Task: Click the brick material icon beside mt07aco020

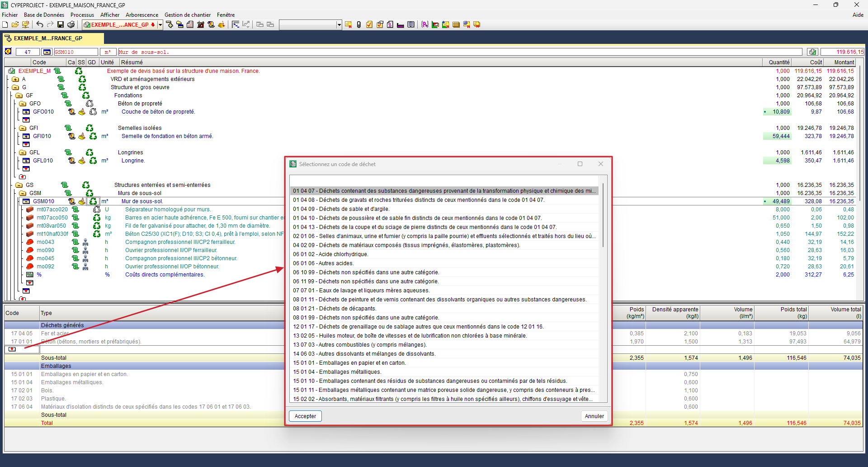Action: pyautogui.click(x=30, y=210)
